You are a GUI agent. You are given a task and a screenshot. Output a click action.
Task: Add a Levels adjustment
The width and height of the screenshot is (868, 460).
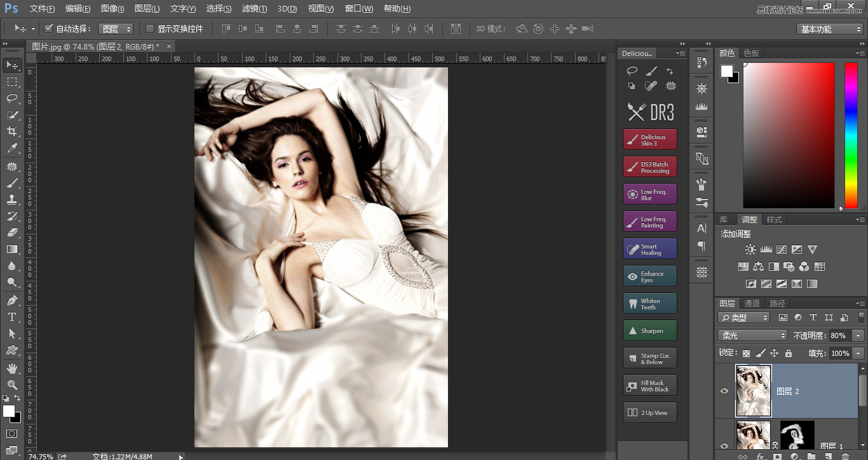pyautogui.click(x=766, y=250)
